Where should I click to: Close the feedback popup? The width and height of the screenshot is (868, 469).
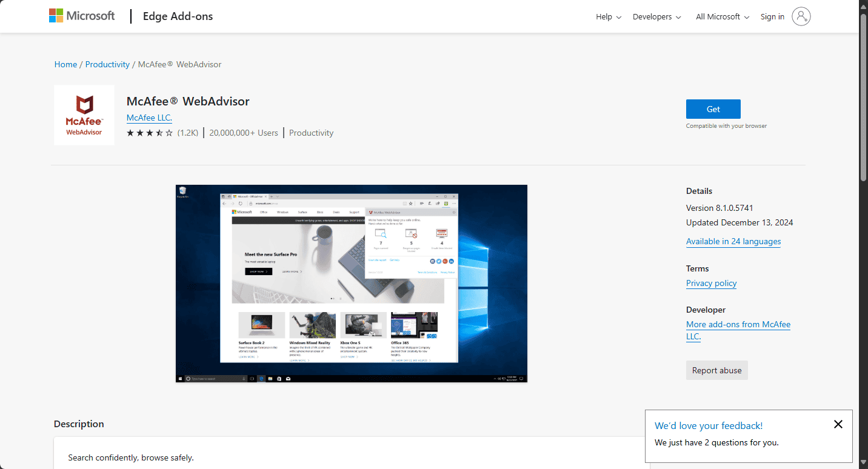(x=838, y=424)
